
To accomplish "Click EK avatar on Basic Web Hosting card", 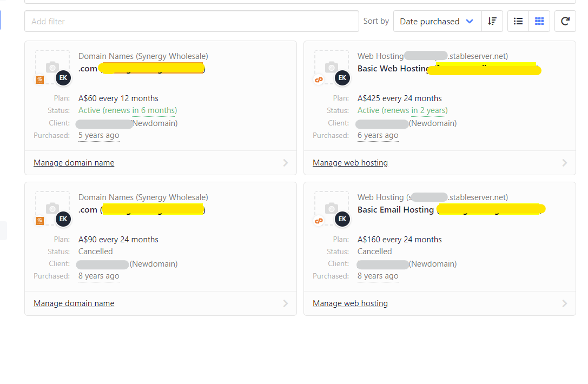I will (x=342, y=78).
